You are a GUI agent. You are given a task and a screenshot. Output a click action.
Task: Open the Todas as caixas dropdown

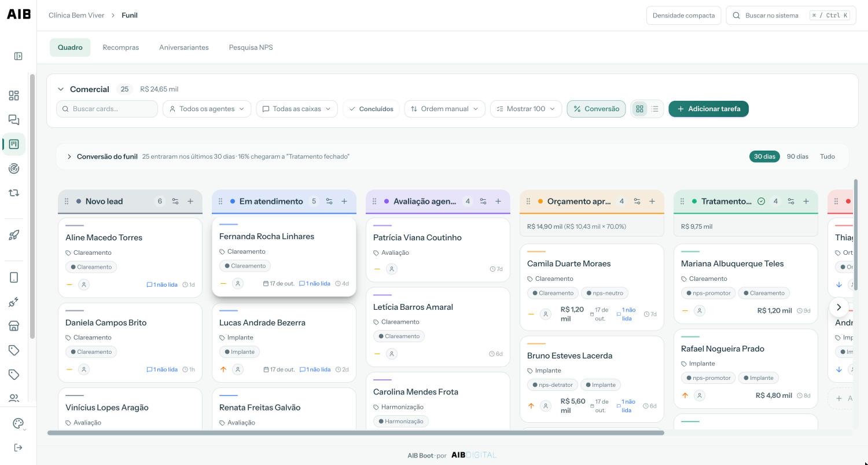[x=297, y=109]
